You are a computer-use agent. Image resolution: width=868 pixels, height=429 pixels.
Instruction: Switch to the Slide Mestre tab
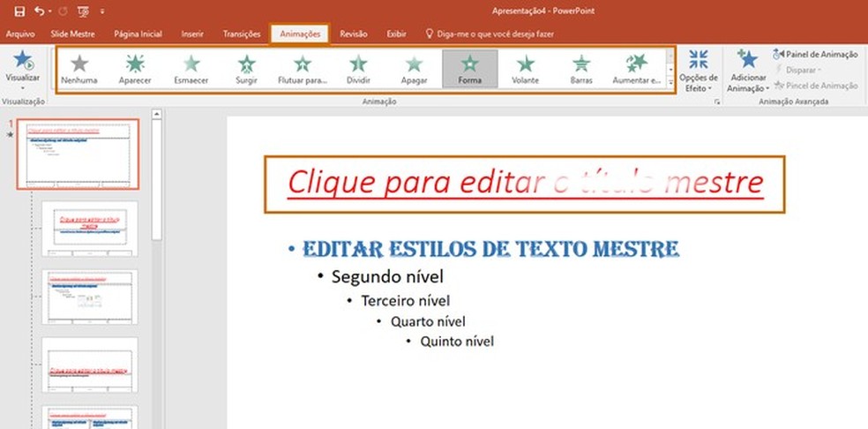coord(72,34)
